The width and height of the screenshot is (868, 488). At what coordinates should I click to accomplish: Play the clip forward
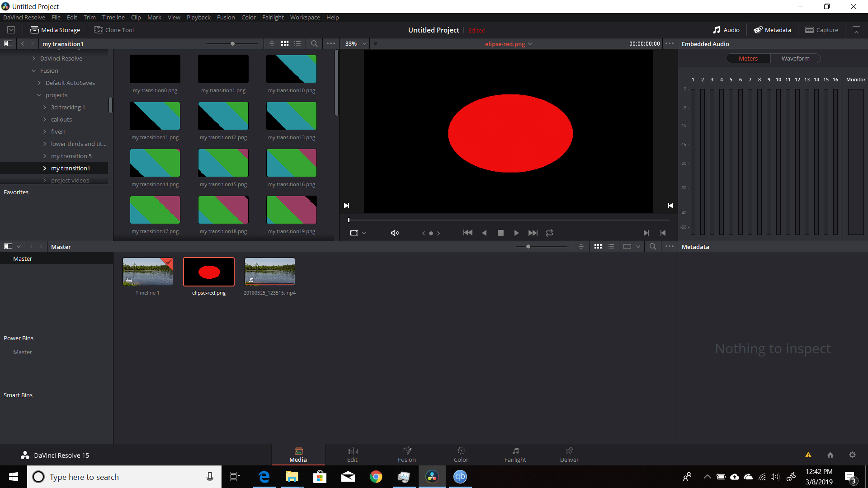pos(516,233)
